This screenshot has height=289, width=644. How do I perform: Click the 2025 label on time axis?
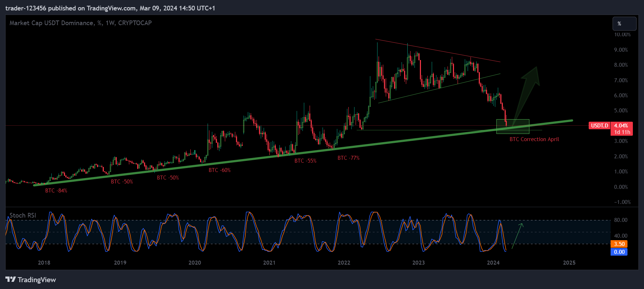[x=569, y=263]
